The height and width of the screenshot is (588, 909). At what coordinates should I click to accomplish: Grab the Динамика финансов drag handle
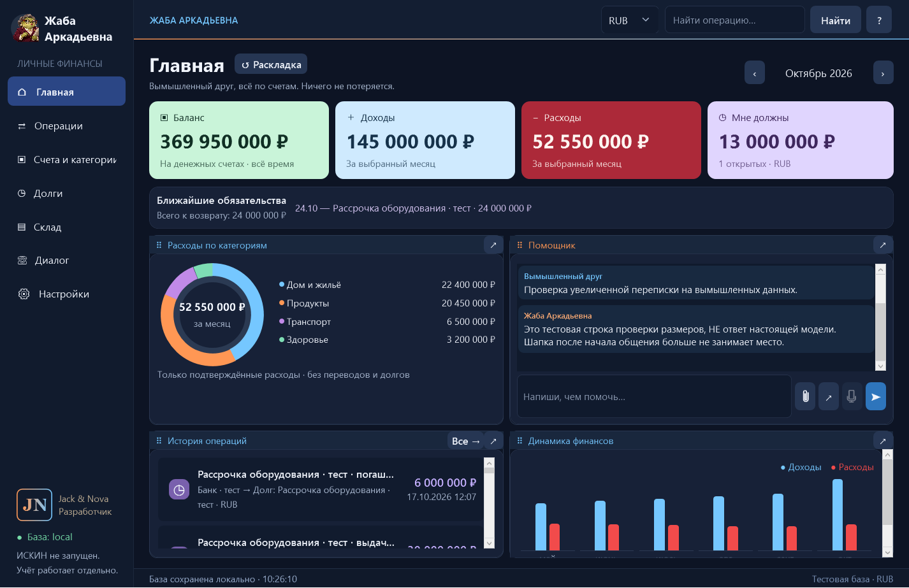click(520, 441)
